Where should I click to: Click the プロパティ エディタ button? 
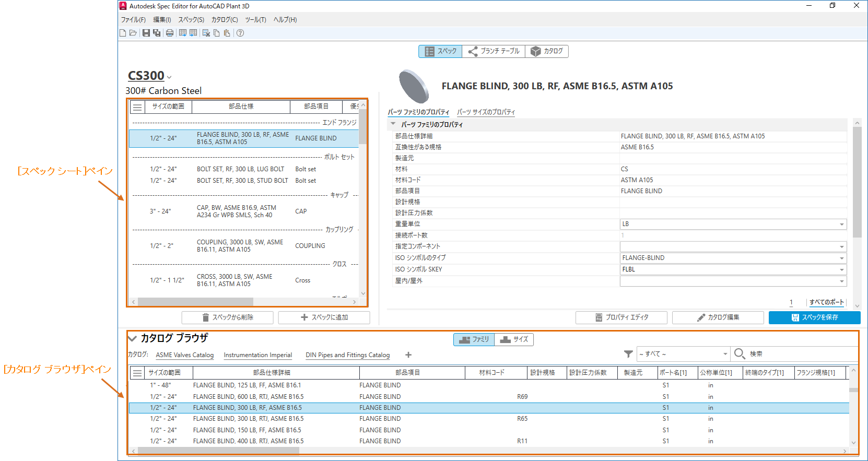tap(621, 317)
